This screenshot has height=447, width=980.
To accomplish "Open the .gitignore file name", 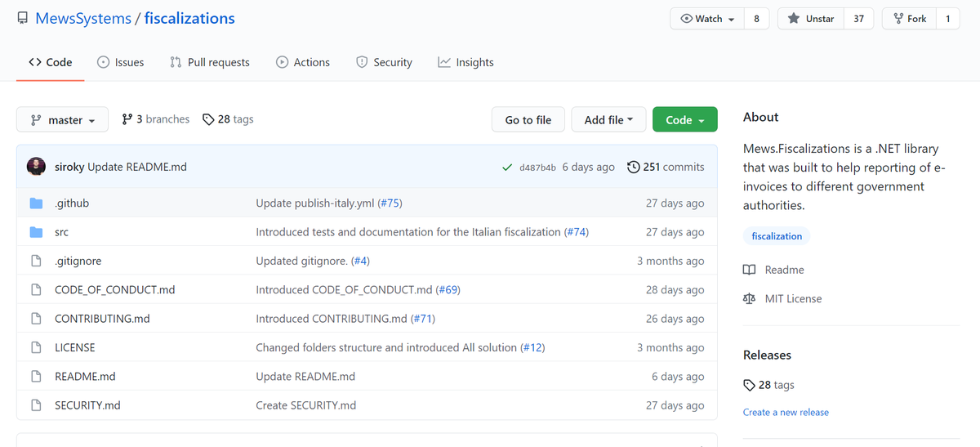I will [x=78, y=261].
